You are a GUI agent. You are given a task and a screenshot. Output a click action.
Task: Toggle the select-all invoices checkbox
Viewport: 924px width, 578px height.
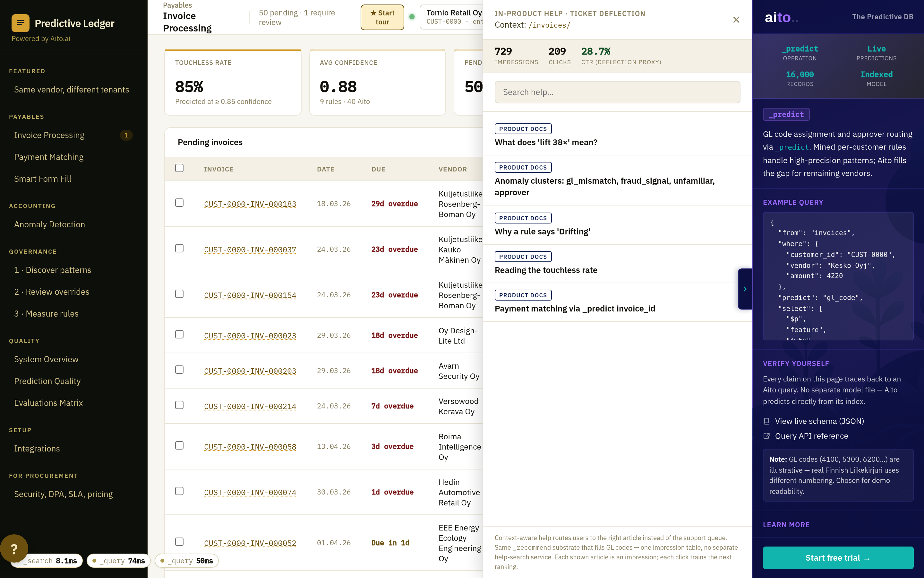click(x=179, y=168)
